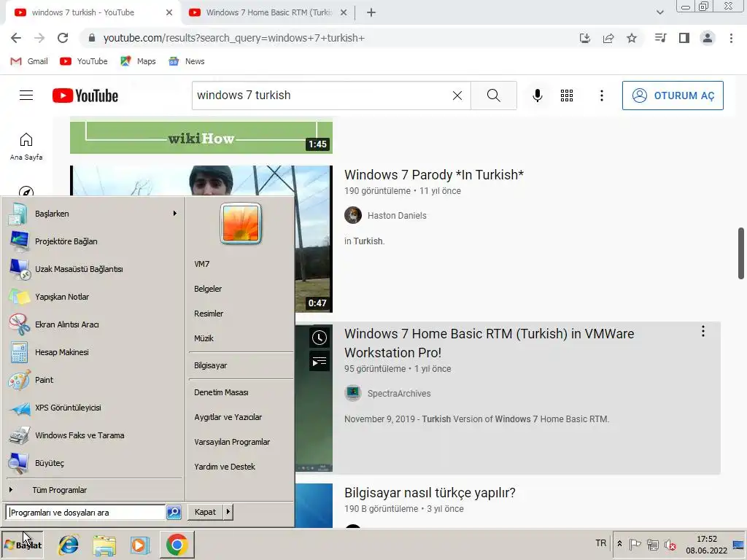Open News bookmark
747x560 pixels.
pos(187,61)
